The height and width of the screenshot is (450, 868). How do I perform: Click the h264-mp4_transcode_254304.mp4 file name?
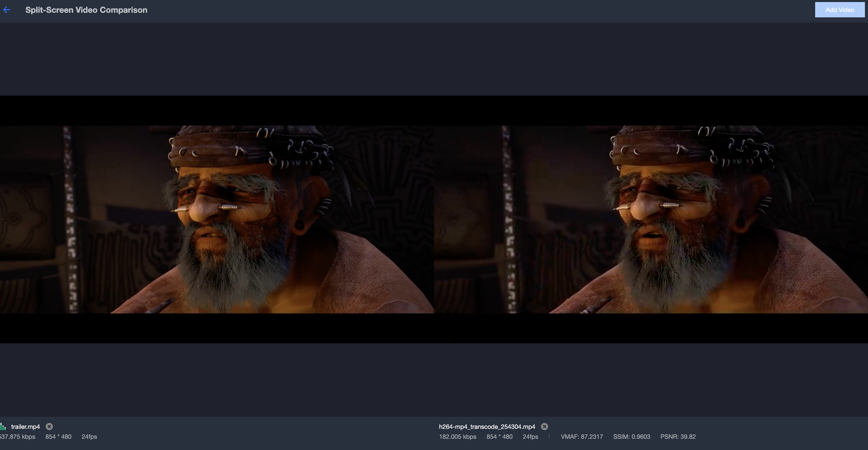(x=487, y=427)
